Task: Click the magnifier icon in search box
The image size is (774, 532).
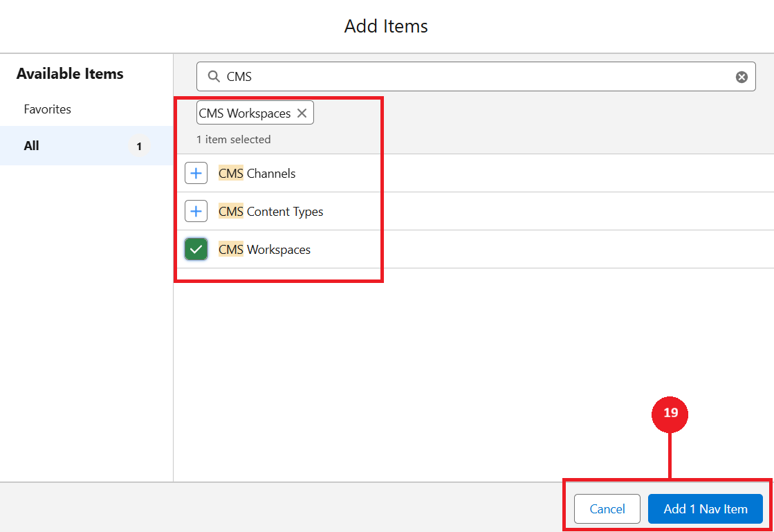Action: coord(214,77)
